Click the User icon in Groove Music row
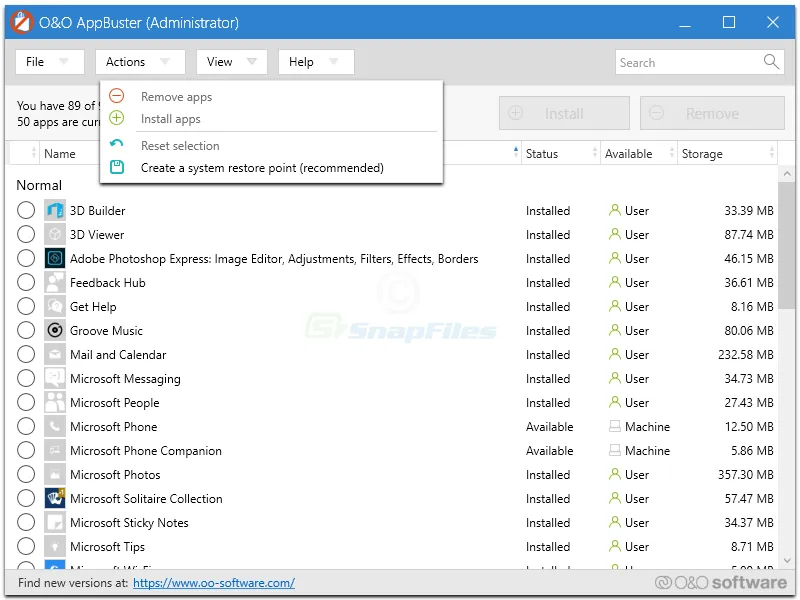Image resolution: width=800 pixels, height=600 pixels. coord(615,330)
